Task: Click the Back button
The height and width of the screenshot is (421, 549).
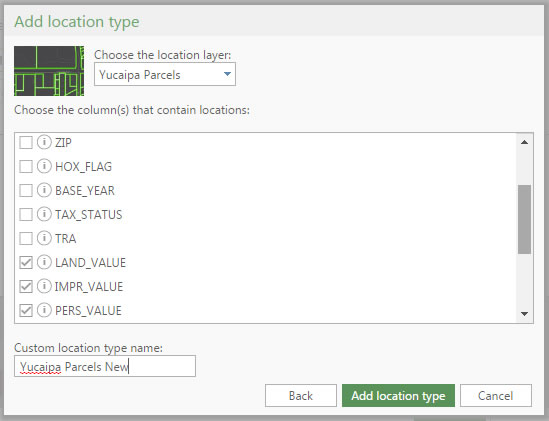Action: point(301,396)
